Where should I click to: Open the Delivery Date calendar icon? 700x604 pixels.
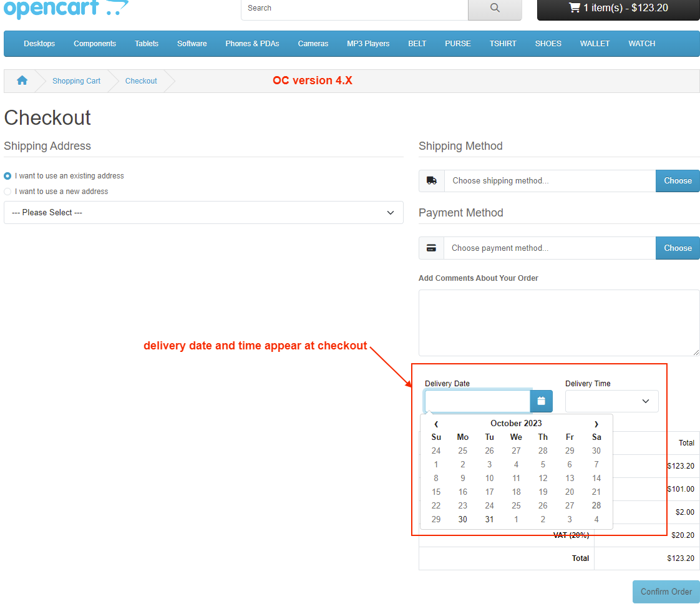pos(541,401)
